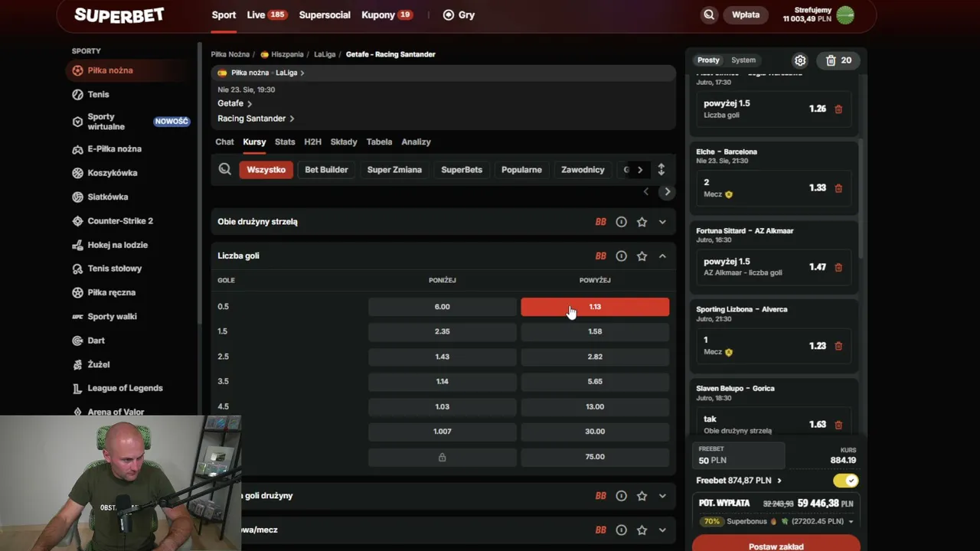The image size is (980, 551).
Task: Clear the betslip with the trash icon showing 20
Action: 839,60
